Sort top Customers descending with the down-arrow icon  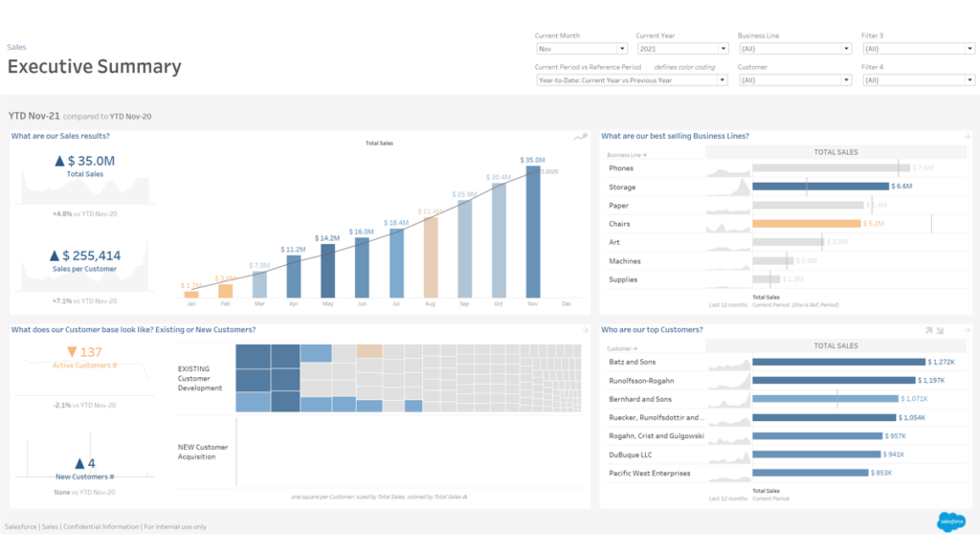click(x=941, y=330)
